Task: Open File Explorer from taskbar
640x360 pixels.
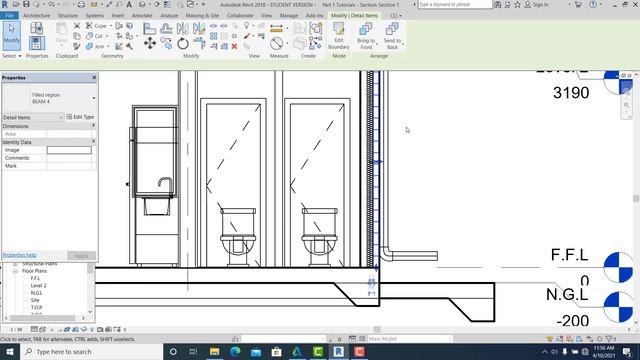Action: point(214,351)
